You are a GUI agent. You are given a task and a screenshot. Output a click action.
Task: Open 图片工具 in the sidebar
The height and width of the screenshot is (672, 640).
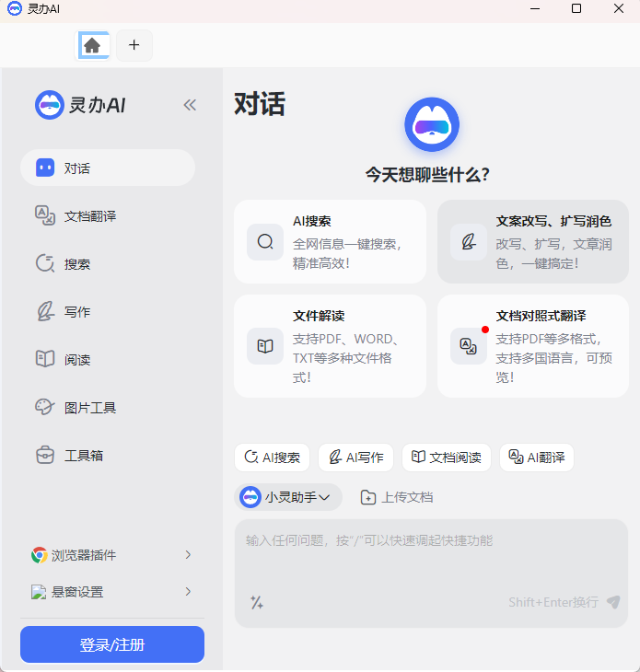point(108,407)
